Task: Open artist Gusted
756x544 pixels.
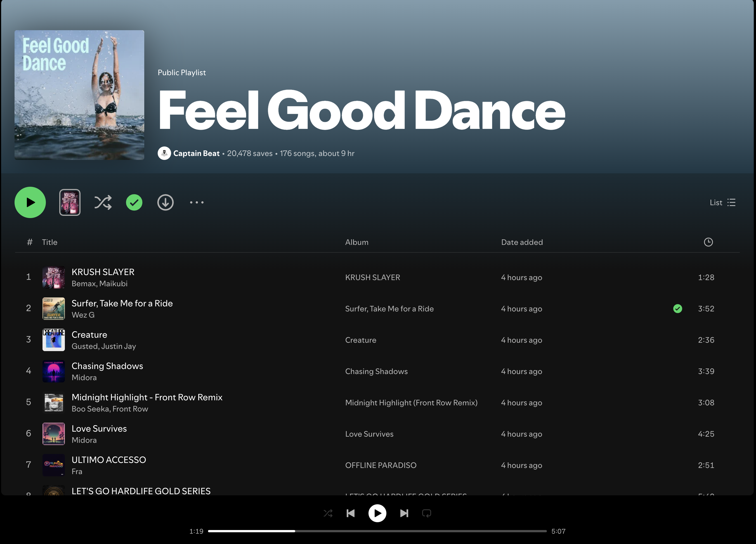Action: (x=85, y=346)
